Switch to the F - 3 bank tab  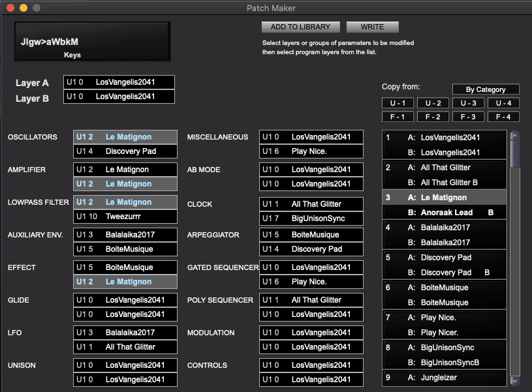[467, 117]
